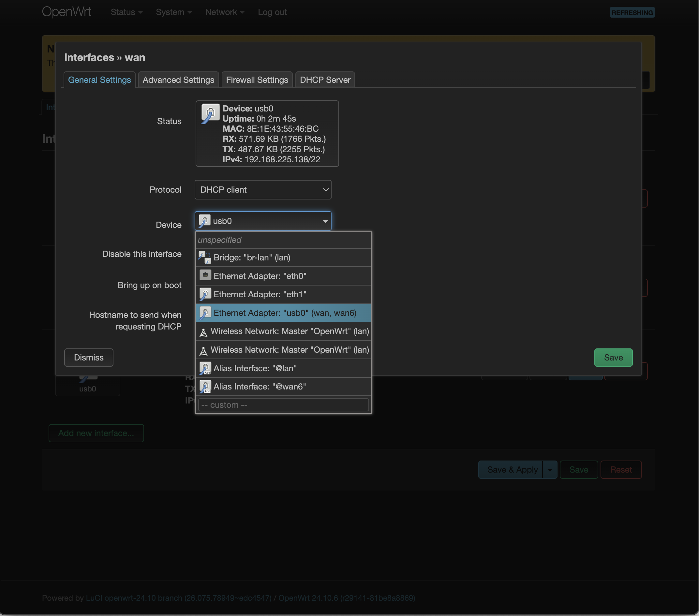
Task: Choose Ethernet Adapter "eth0" option
Action: [x=284, y=276]
